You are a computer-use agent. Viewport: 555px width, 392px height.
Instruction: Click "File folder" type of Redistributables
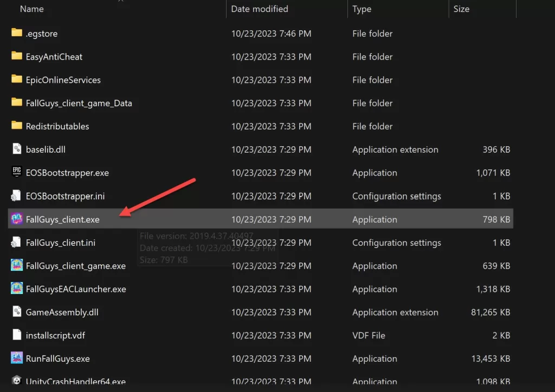[x=372, y=126]
